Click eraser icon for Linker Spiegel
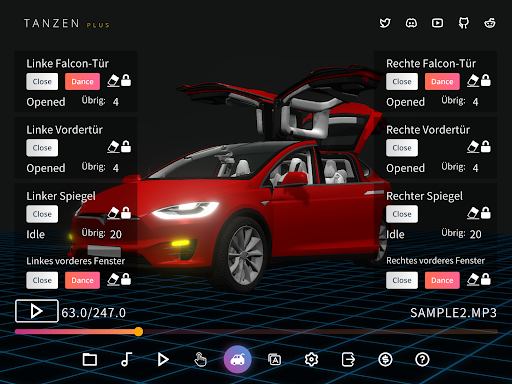This screenshot has width=512, height=384. click(x=113, y=213)
